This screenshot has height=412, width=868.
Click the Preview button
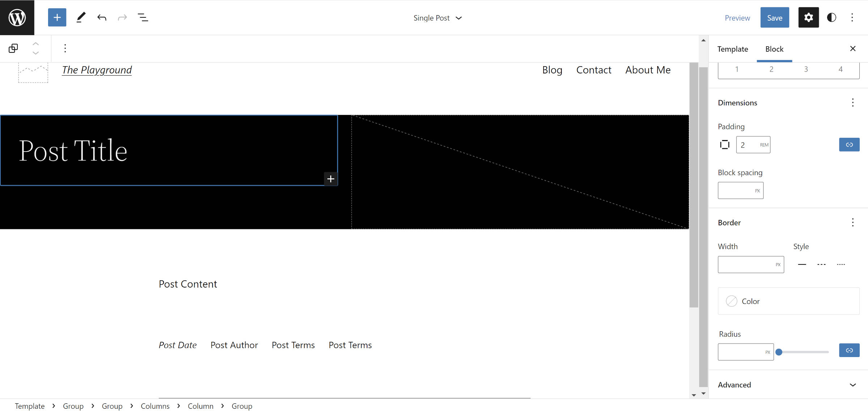737,17
